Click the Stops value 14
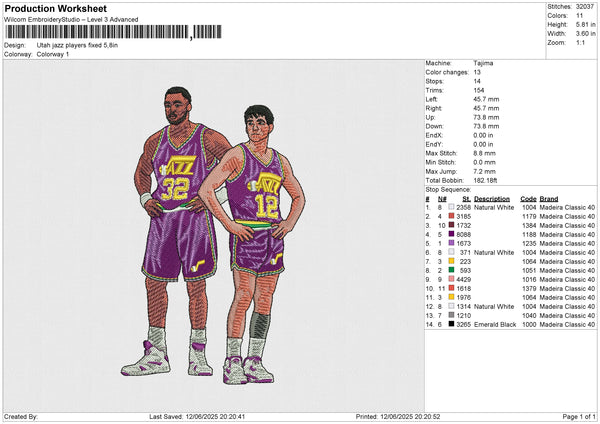Screen dimensions: 600x424 click(477, 81)
